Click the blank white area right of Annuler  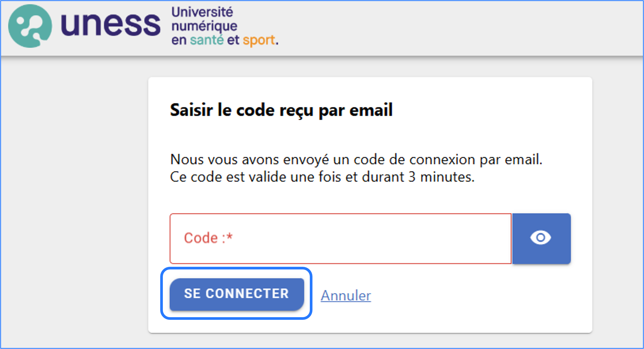(477, 296)
